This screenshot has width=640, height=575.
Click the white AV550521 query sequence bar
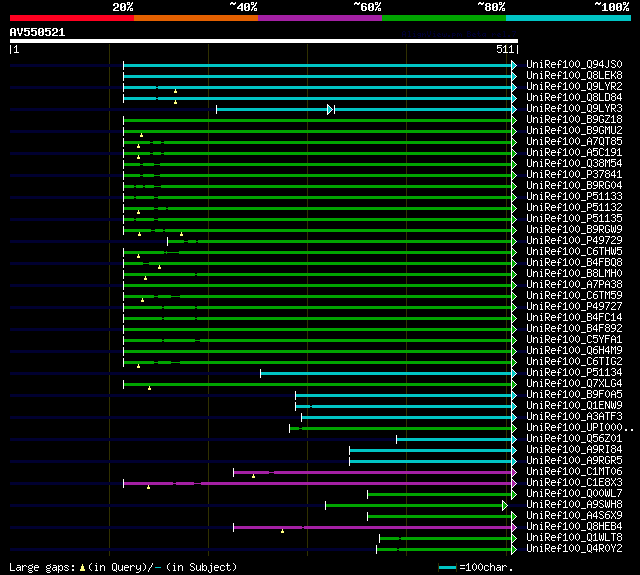264,41
